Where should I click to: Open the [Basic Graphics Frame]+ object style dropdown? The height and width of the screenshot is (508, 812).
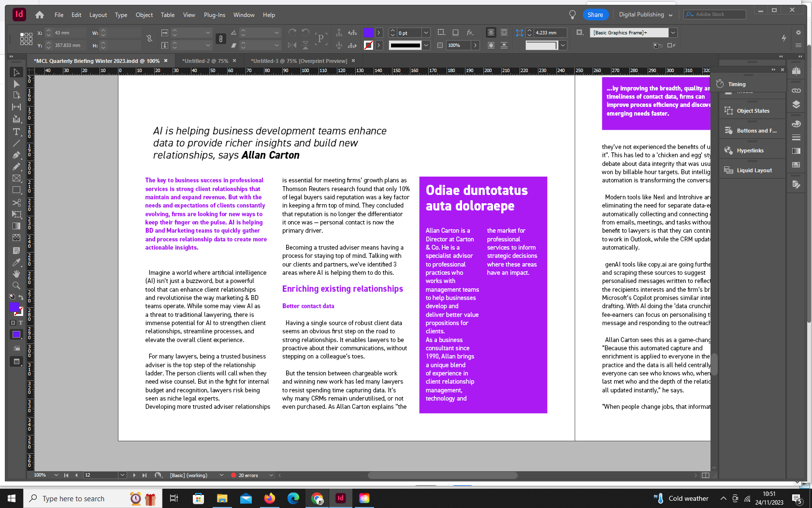pyautogui.click(x=673, y=32)
